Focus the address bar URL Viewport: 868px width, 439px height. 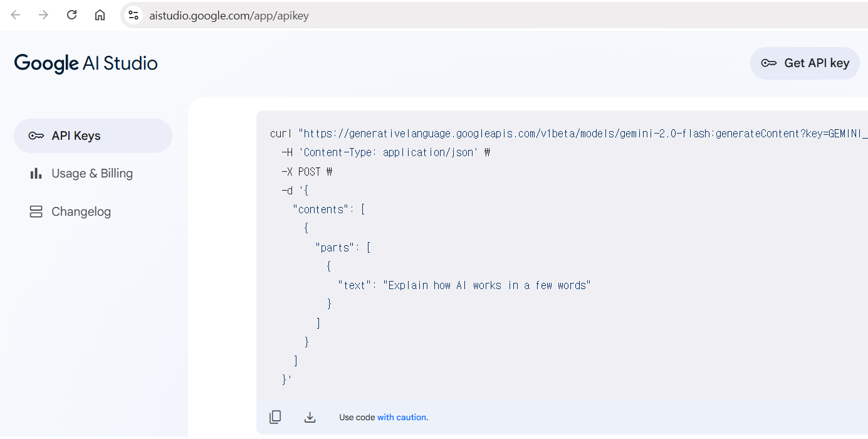pyautogui.click(x=229, y=16)
